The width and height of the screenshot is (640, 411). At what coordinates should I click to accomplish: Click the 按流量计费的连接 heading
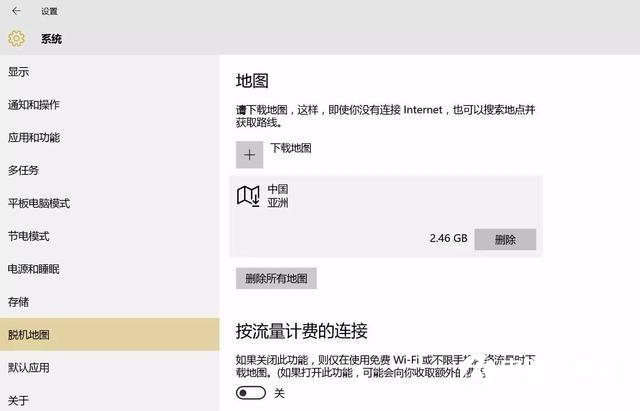point(302,331)
